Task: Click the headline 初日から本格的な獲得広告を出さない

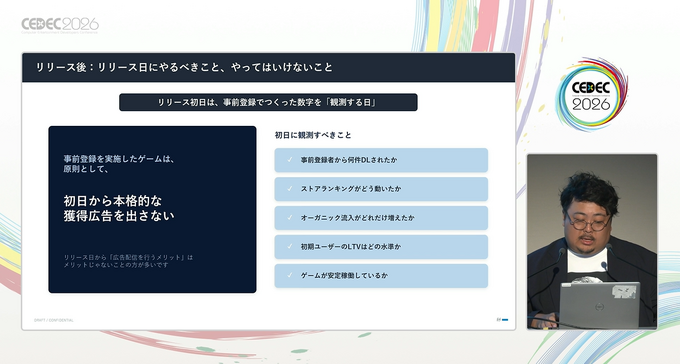Action: (119, 208)
